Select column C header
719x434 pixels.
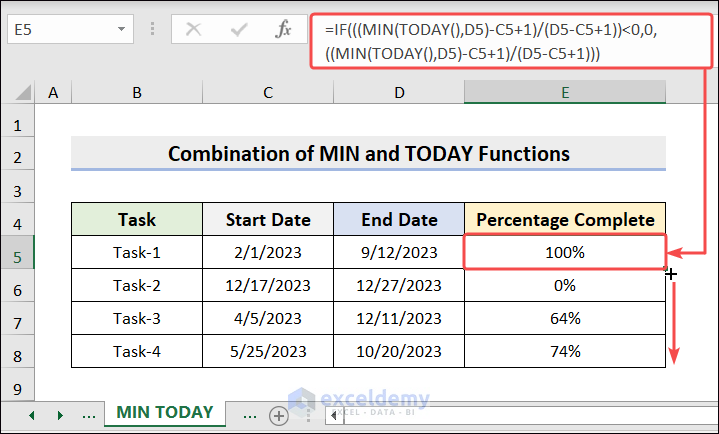click(x=268, y=93)
